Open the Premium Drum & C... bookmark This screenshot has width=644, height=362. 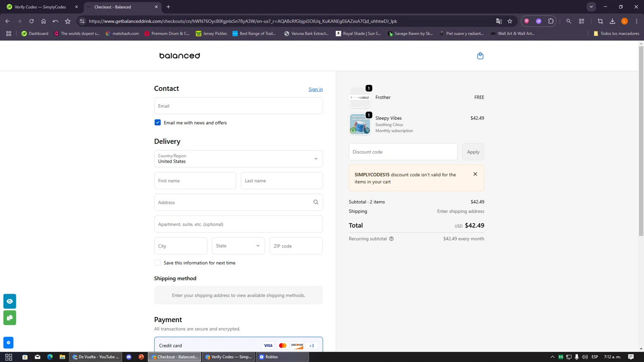[167, 33]
